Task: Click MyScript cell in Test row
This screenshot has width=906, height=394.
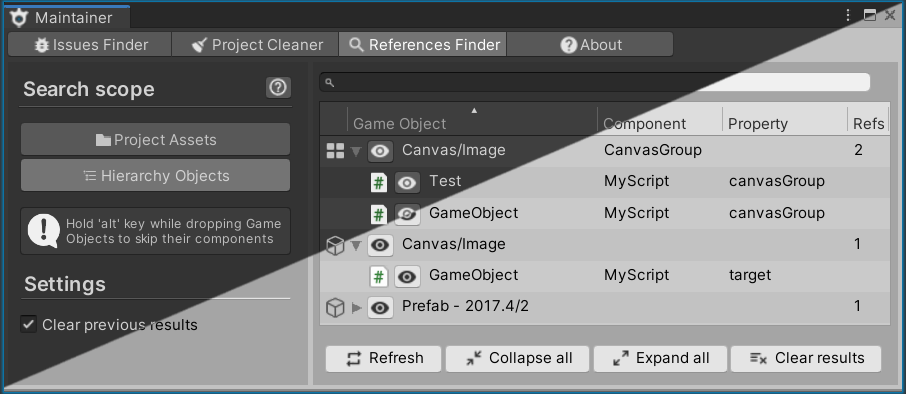Action: [x=637, y=181]
